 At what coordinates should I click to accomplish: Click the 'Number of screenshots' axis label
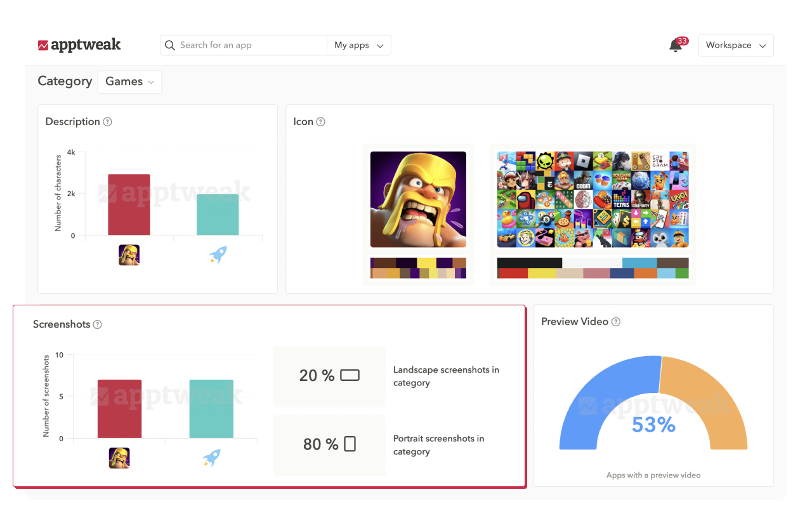(x=46, y=396)
